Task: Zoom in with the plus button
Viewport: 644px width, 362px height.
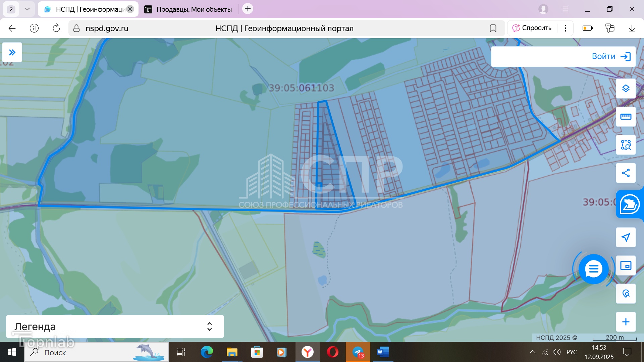Action: click(626, 322)
